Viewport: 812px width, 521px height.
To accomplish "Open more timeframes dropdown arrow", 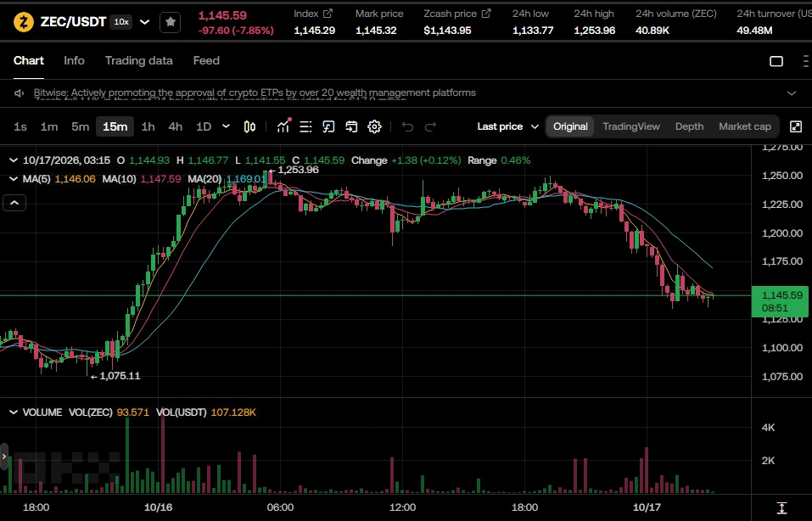I will click(x=226, y=126).
